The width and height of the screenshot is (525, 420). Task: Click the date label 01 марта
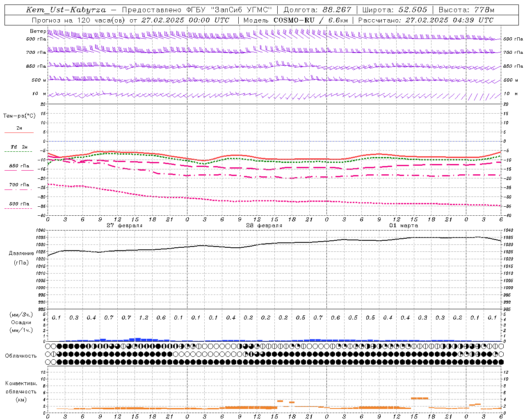(404, 226)
